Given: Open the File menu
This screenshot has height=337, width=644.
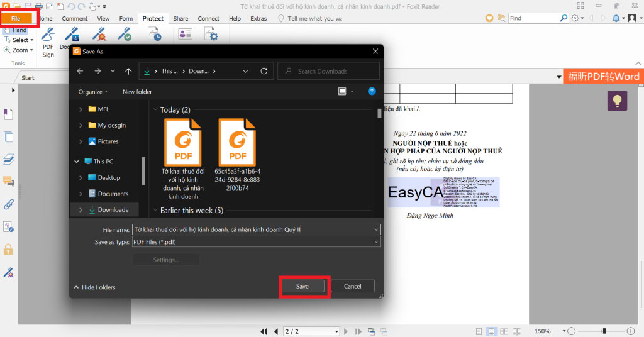Looking at the screenshot, I should (16, 19).
